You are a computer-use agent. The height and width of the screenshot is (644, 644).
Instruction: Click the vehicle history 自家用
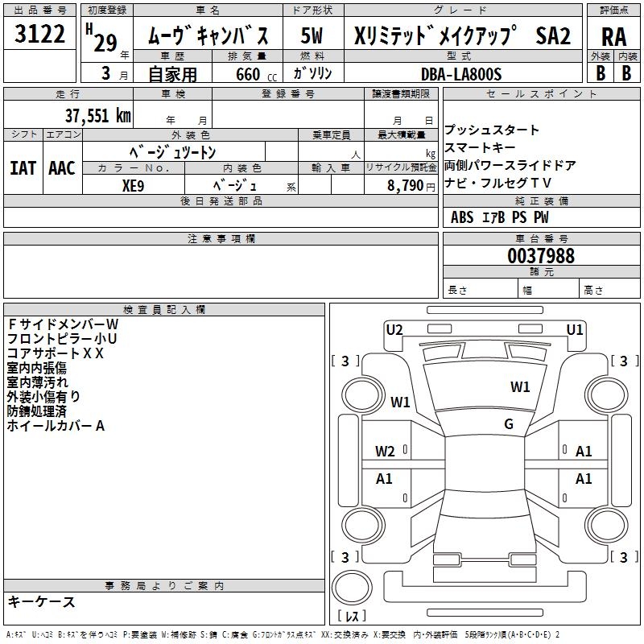[x=172, y=74]
